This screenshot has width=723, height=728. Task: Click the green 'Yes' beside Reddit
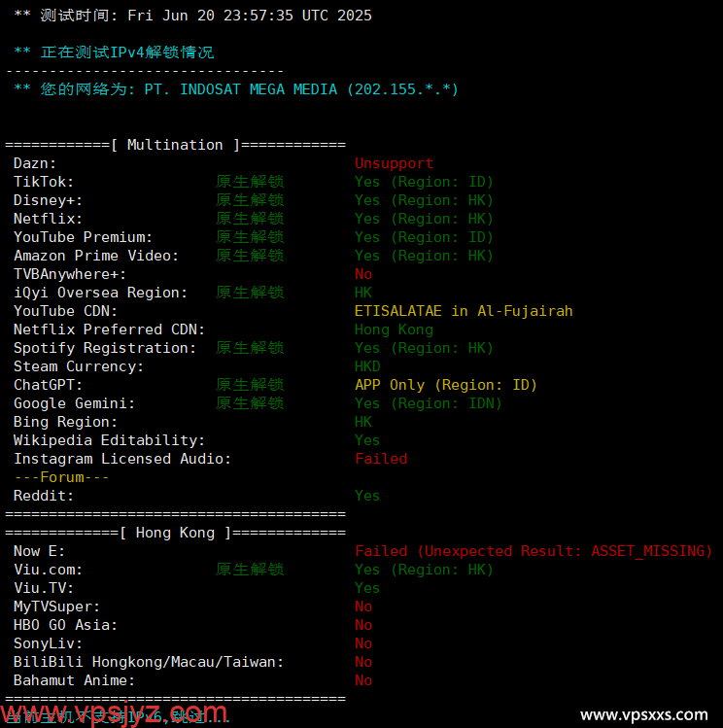367,496
